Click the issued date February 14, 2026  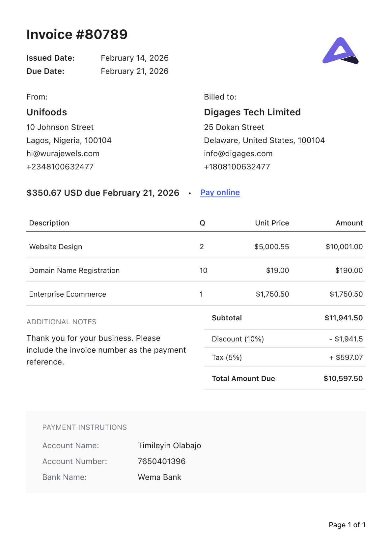point(135,58)
